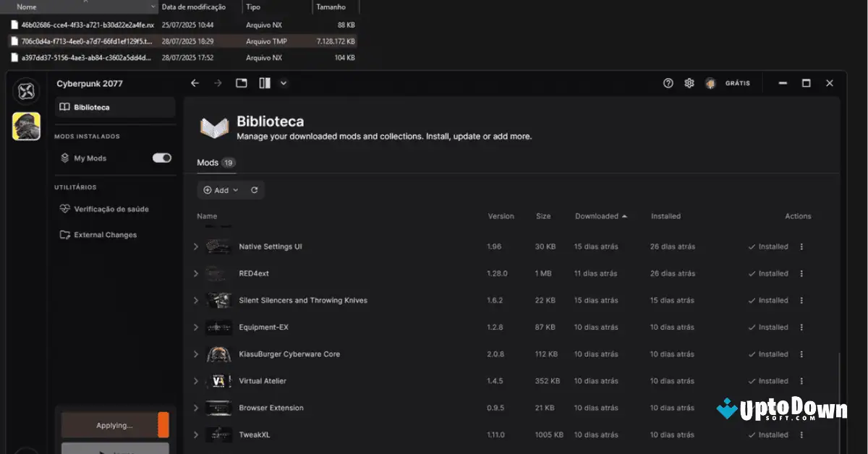The image size is (868, 454).
Task: Open the layout chevron next to the panel icons
Action: (x=283, y=82)
